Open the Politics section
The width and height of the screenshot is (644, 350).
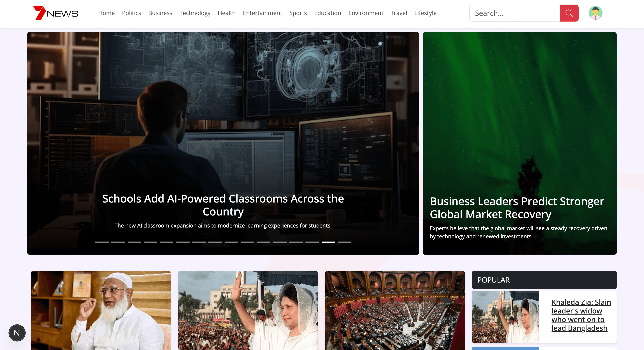132,13
